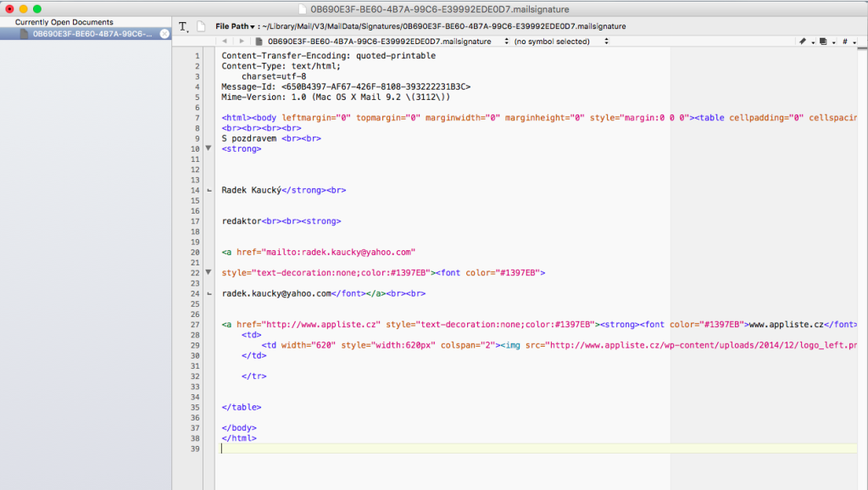Open the text options T icon menu
Viewport: 868px width, 490px height.
click(x=183, y=26)
